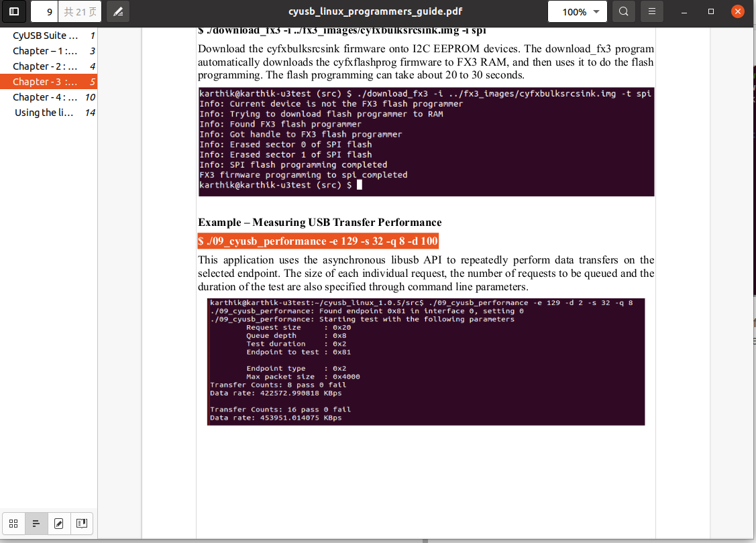Open the annotations list icon

point(58,524)
